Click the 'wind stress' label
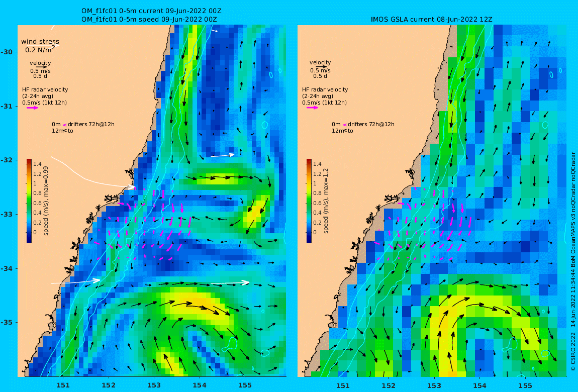This screenshot has height=392, width=578. click(x=40, y=42)
